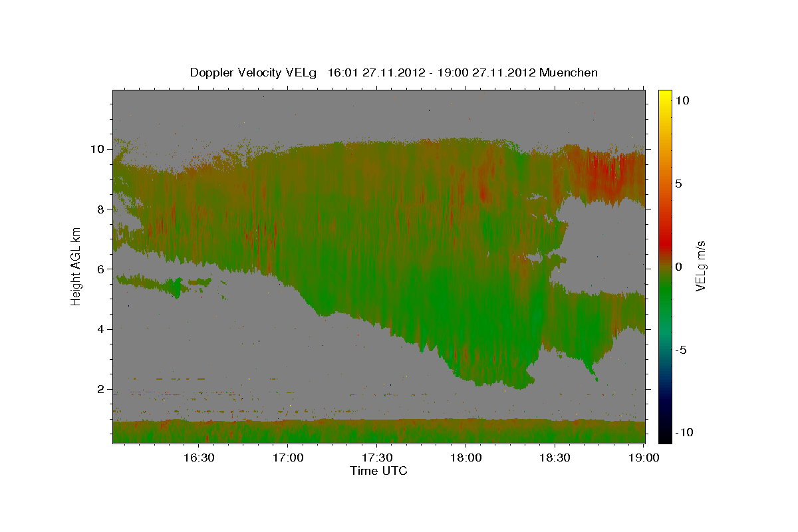The width and height of the screenshot is (798, 532).
Task: Click height axis label '4'
Action: tap(102, 329)
